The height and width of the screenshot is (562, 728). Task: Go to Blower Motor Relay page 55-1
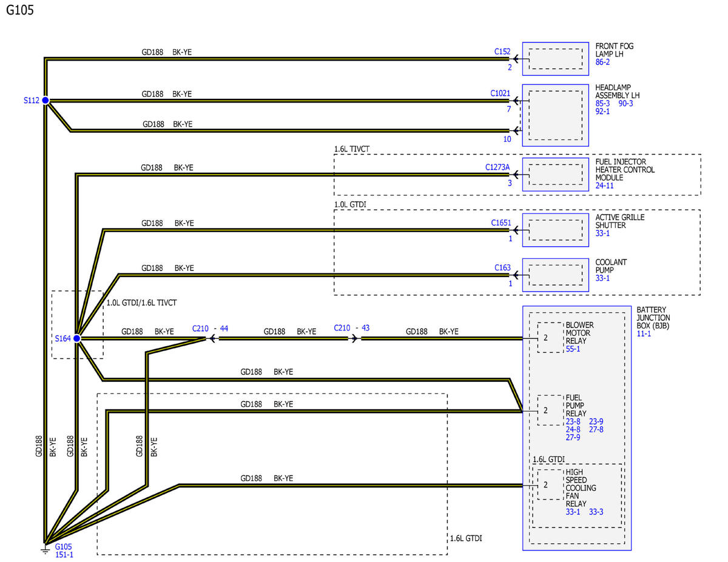point(573,349)
